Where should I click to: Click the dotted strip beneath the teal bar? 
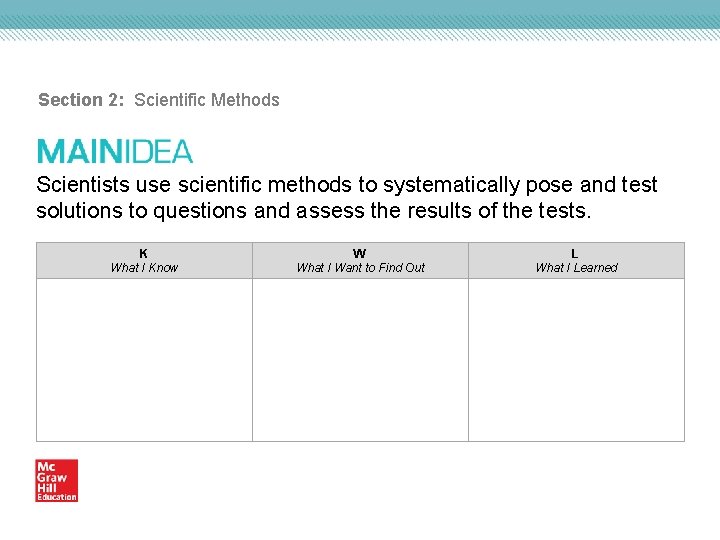point(360,34)
